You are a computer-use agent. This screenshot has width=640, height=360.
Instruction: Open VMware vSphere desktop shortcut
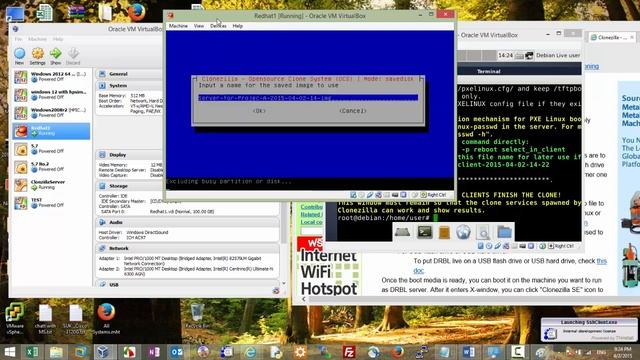click(x=14, y=318)
